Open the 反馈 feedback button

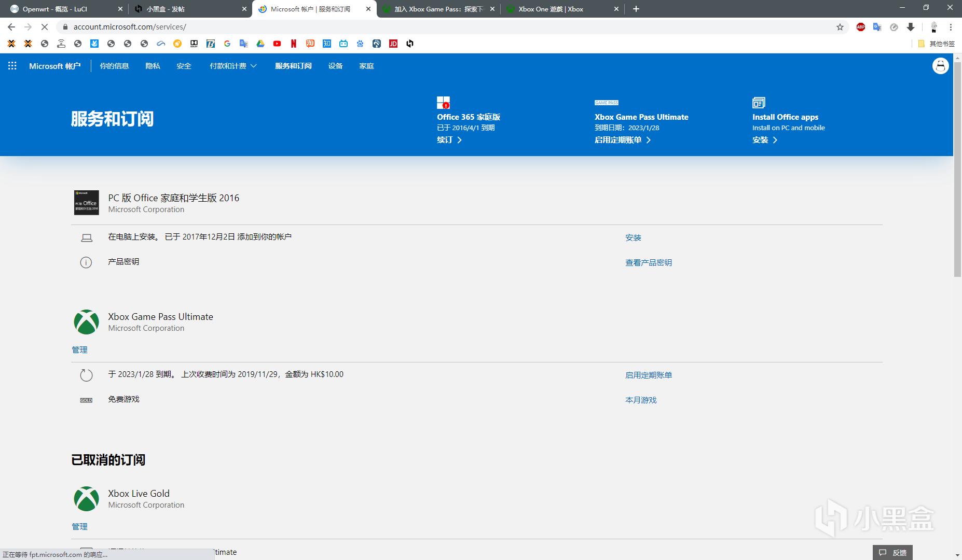(x=892, y=553)
